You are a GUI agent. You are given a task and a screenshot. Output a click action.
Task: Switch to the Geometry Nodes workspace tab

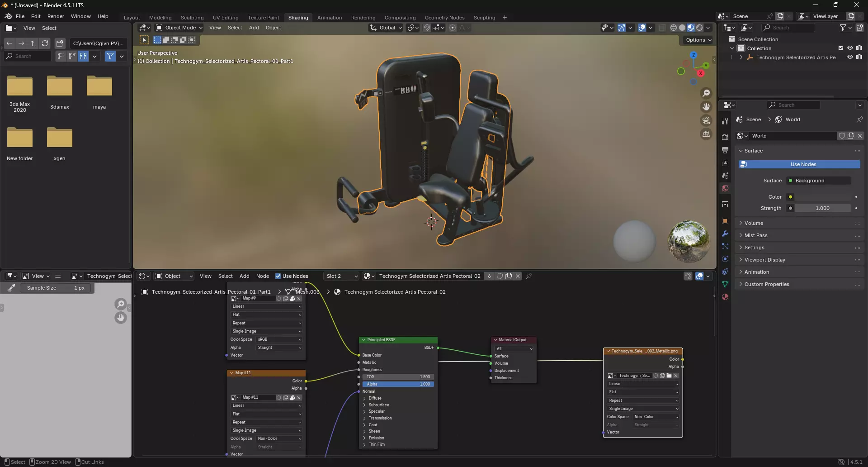[x=444, y=18]
